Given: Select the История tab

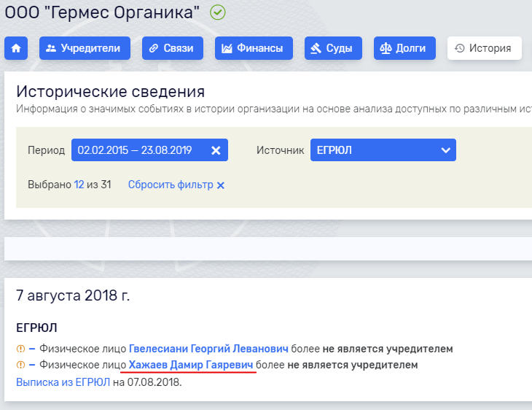Looking at the screenshot, I should click(485, 48).
